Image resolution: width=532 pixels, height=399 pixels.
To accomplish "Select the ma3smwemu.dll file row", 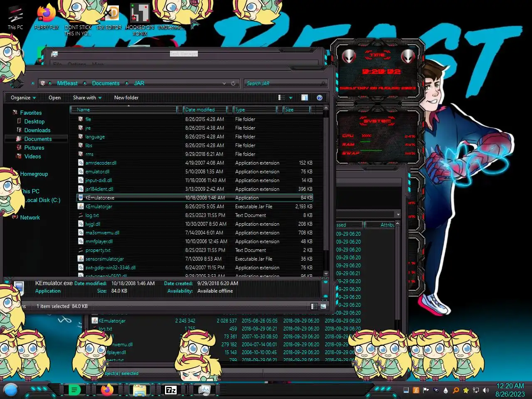I will 195,233.
